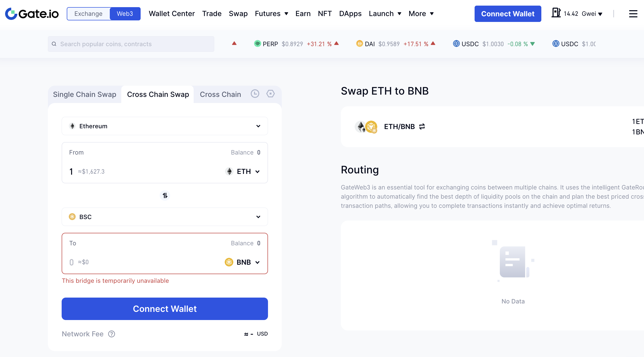
Task: Open the hamburger menu icon
Action: pyautogui.click(x=633, y=14)
